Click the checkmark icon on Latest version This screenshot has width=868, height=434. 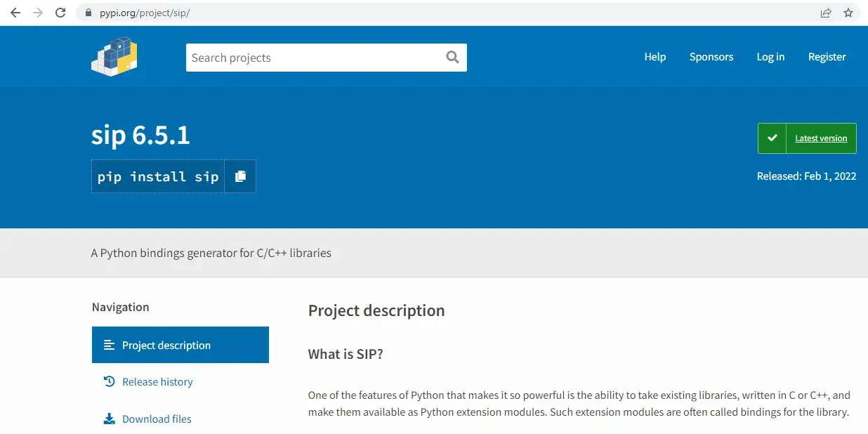[x=772, y=138]
